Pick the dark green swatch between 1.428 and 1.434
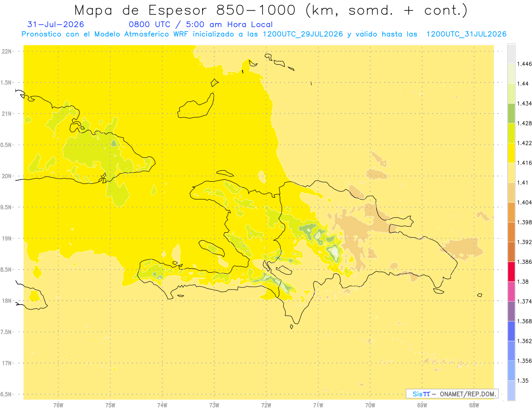Viewport: 532px width, 411px height. click(x=511, y=114)
